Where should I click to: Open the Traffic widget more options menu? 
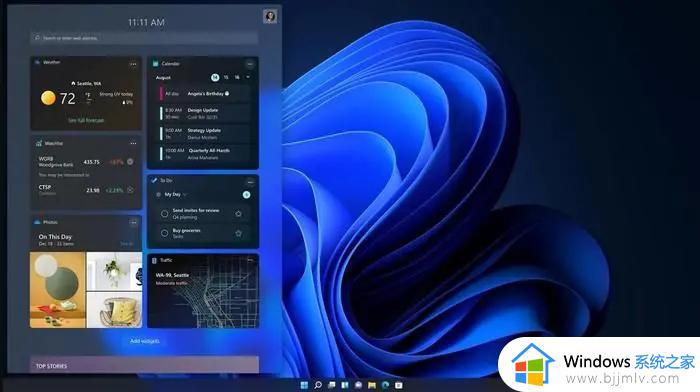tap(250, 260)
